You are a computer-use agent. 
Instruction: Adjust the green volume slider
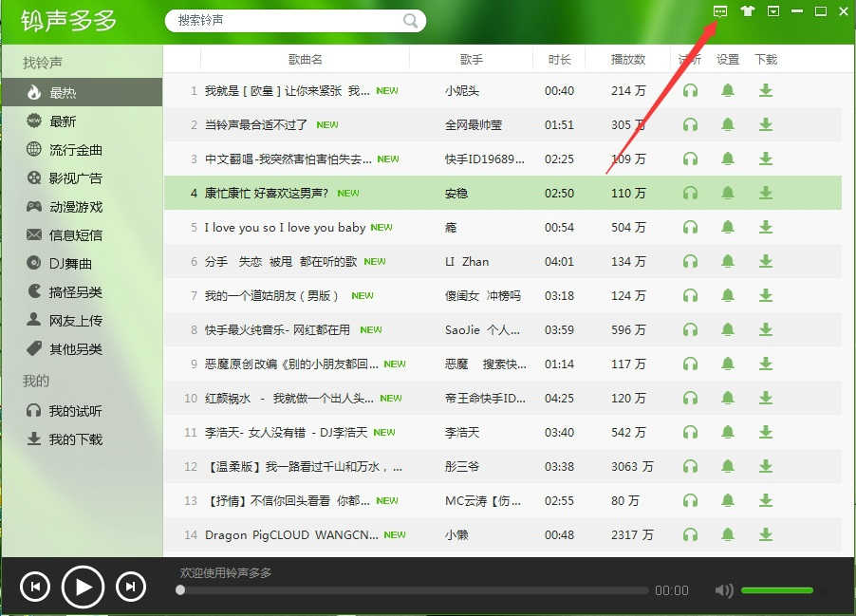pos(777,590)
